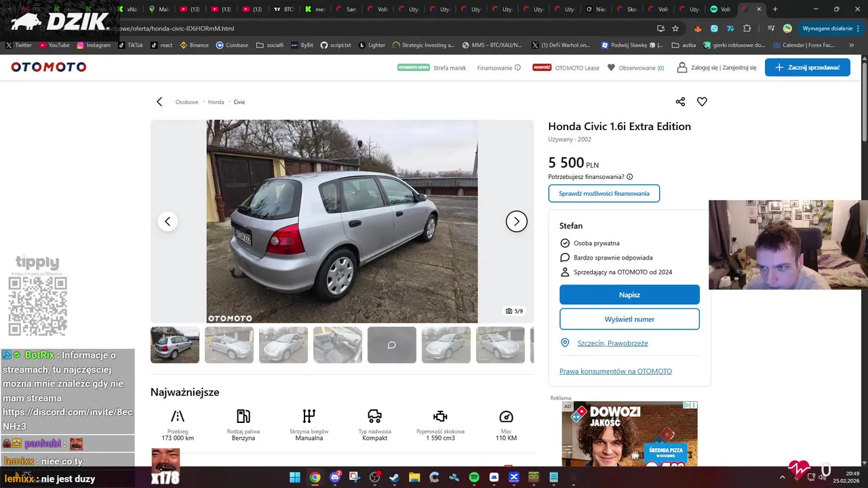Open the autka bookmarks folder
The width and height of the screenshot is (868, 488).
[684, 45]
